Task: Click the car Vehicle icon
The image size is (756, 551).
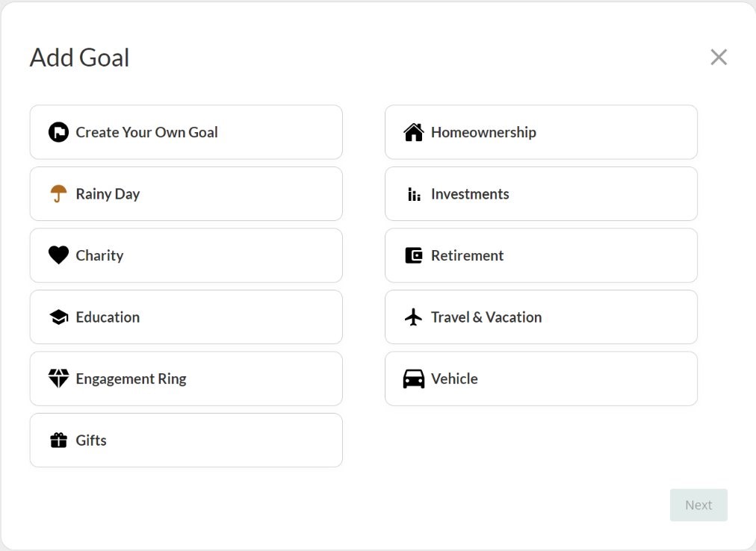Action: pyautogui.click(x=414, y=379)
